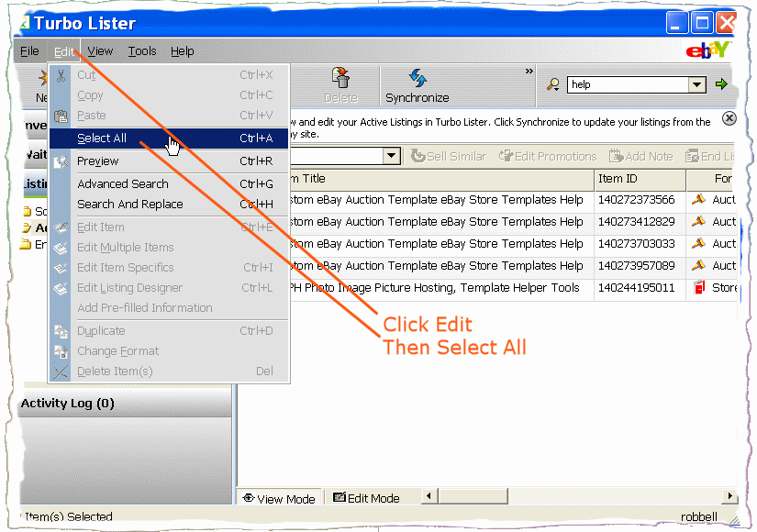Open the listings filter dropdown arrow
757x532 pixels.
pyautogui.click(x=392, y=156)
